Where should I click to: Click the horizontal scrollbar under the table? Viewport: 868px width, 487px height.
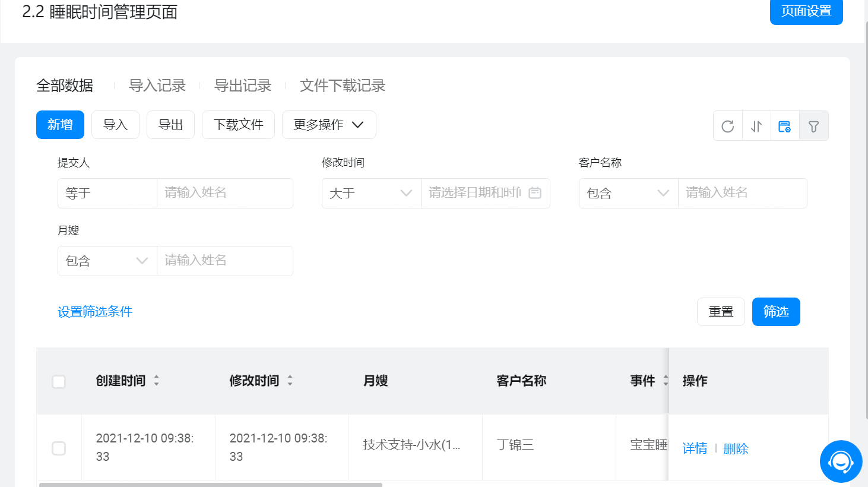click(x=211, y=485)
